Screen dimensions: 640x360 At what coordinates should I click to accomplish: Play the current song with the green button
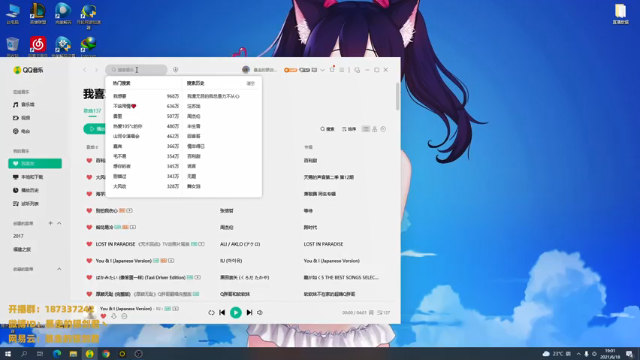point(236,313)
